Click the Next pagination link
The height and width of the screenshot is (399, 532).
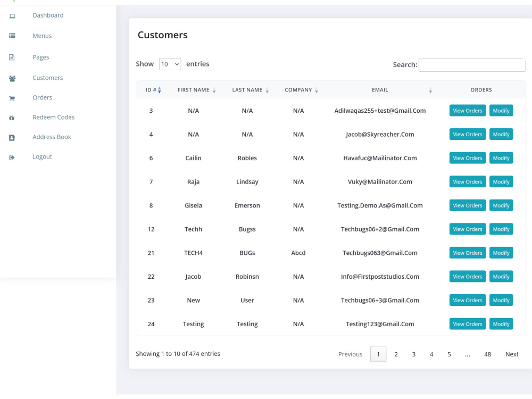(512, 354)
